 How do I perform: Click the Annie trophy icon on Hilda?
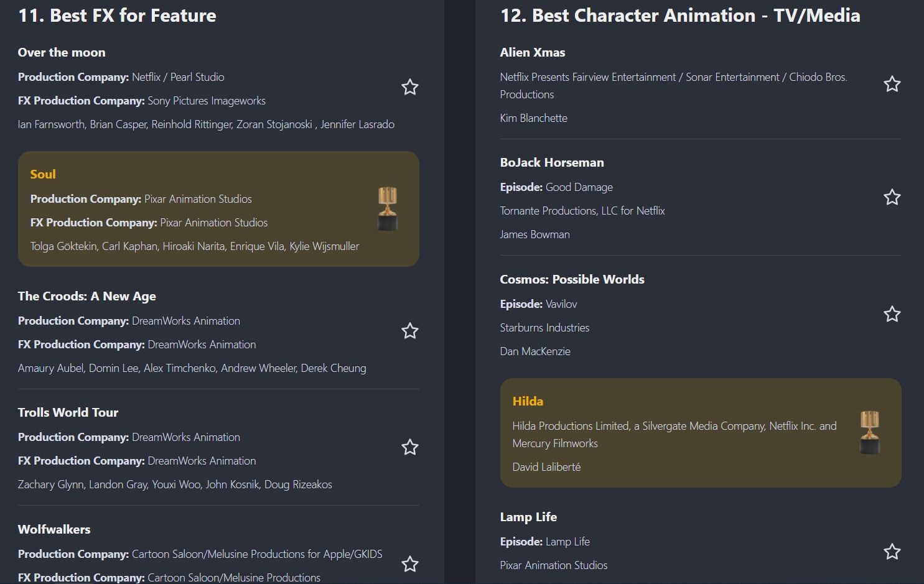tap(870, 432)
